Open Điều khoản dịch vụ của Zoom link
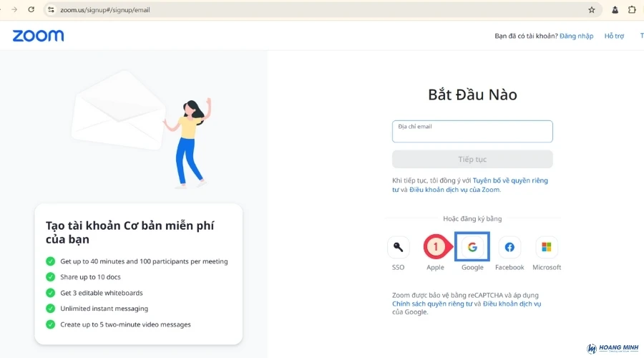The image size is (644, 358). pyautogui.click(x=454, y=190)
